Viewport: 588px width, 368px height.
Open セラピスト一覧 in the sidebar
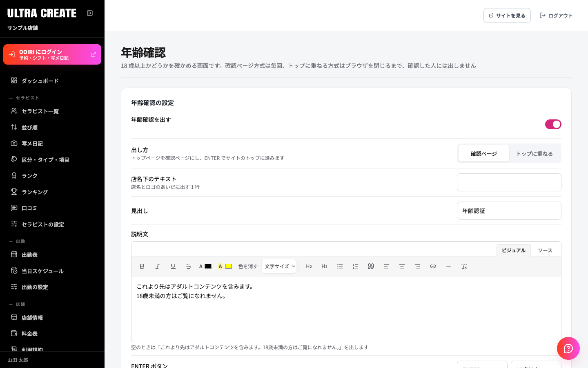click(x=52, y=111)
